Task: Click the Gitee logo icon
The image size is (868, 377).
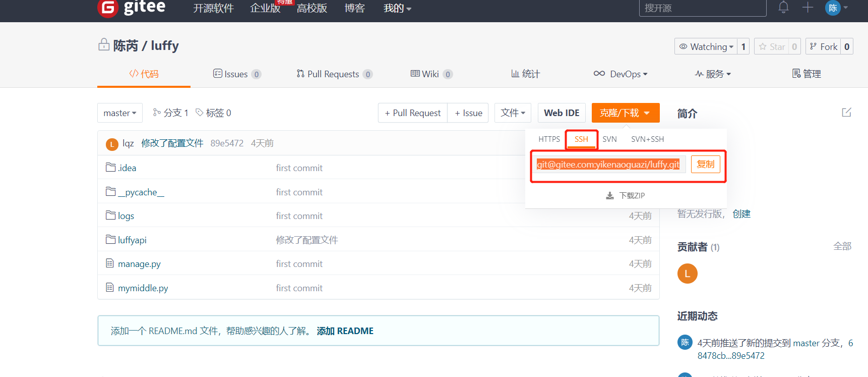Action: pyautogui.click(x=107, y=7)
